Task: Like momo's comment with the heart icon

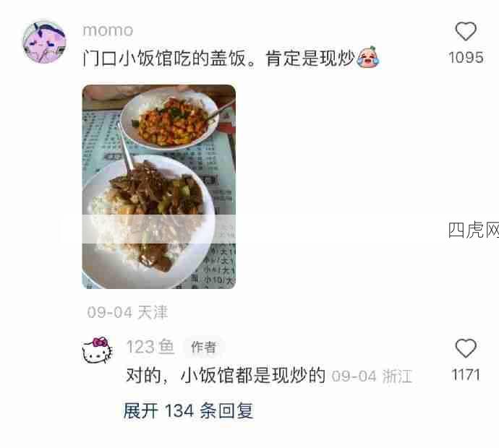Action: [x=466, y=31]
